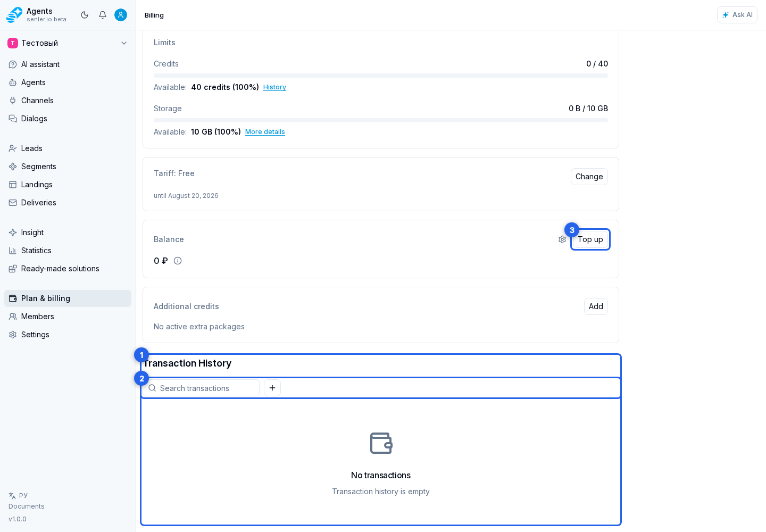Open Documents link in footer
The image size is (766, 532).
27,506
